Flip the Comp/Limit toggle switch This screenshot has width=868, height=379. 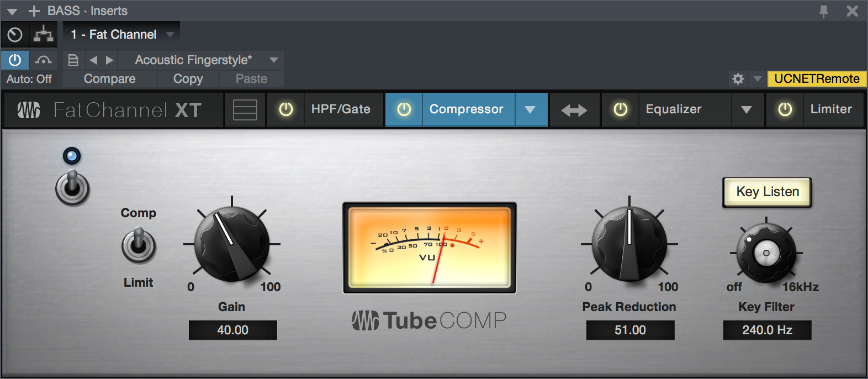pyautogui.click(x=139, y=246)
